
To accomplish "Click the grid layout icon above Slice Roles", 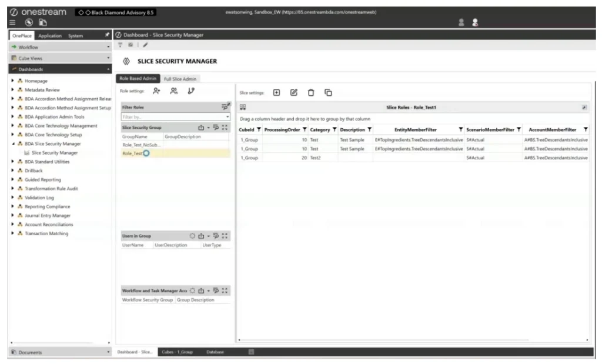I will [x=243, y=107].
